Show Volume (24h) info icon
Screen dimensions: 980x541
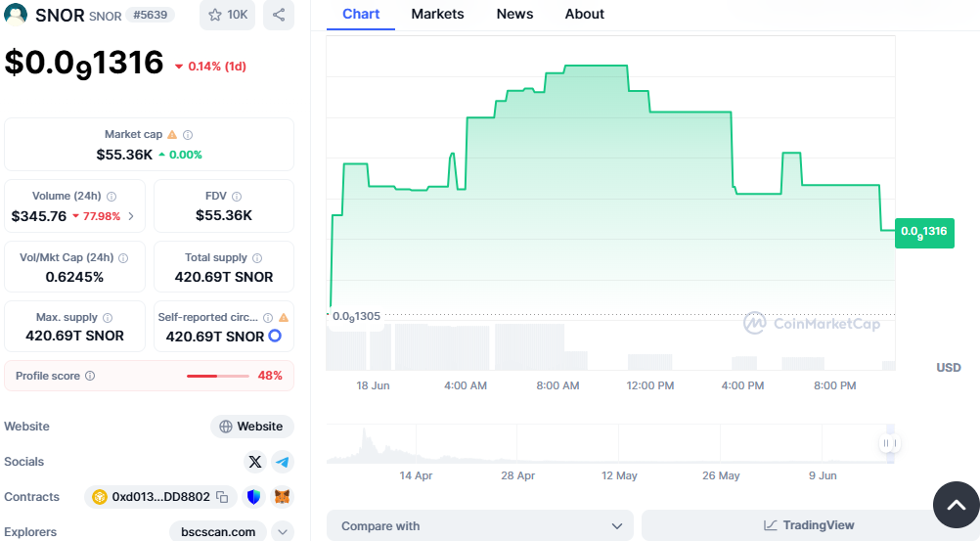[x=111, y=197]
